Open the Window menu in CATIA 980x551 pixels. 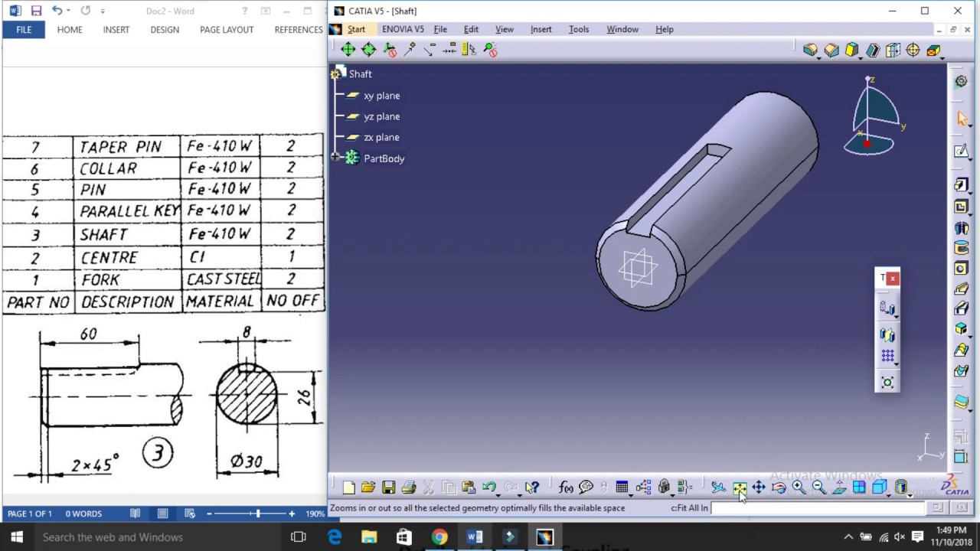[x=622, y=29]
